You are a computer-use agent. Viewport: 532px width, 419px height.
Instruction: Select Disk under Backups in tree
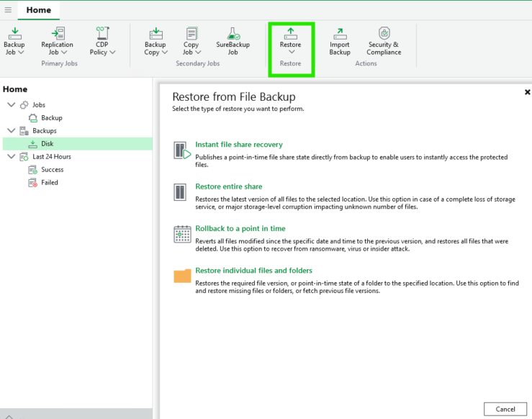tap(47, 144)
